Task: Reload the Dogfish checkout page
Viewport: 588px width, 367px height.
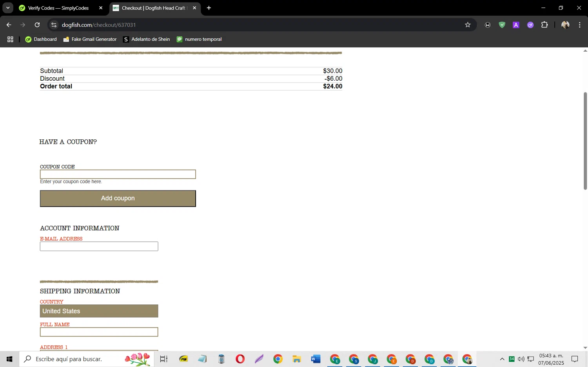Action: coord(37,25)
